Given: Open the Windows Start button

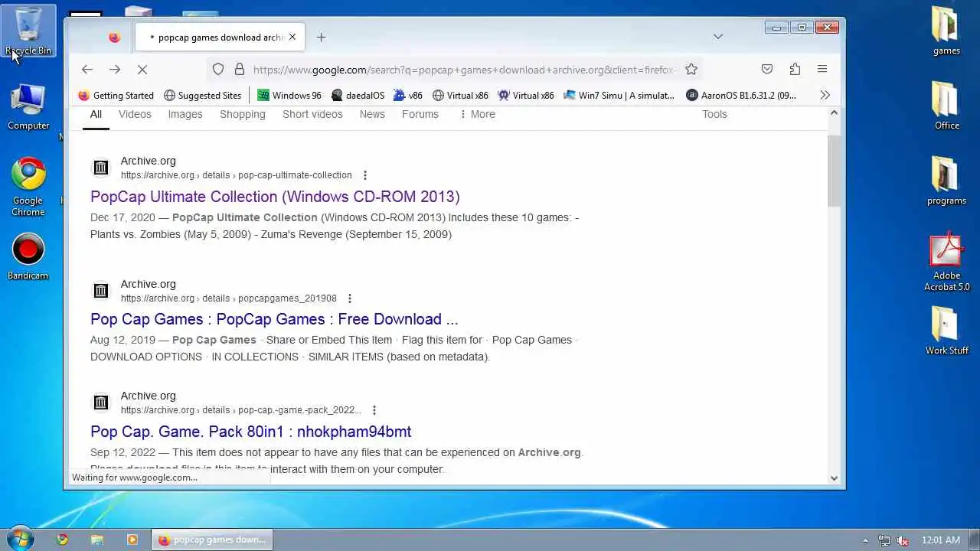Looking at the screenshot, I should click(21, 539).
